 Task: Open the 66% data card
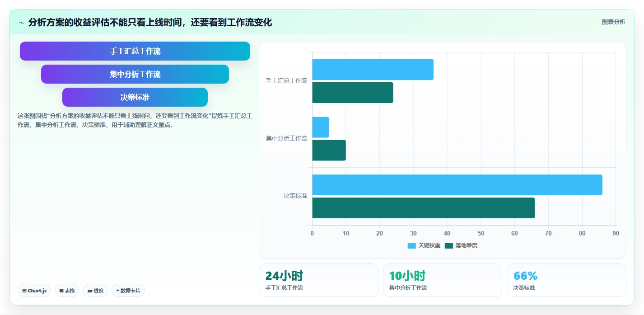tap(566, 280)
